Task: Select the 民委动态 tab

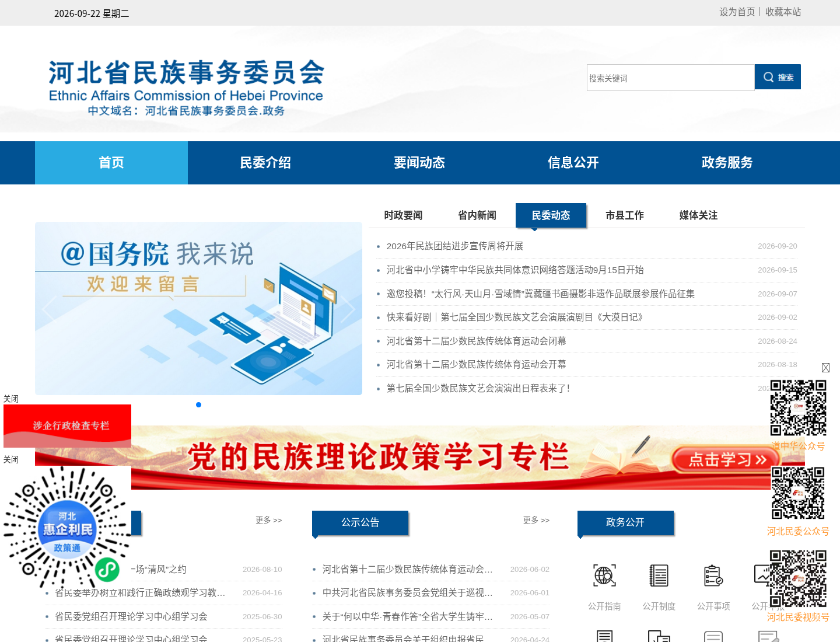Action: click(x=551, y=215)
